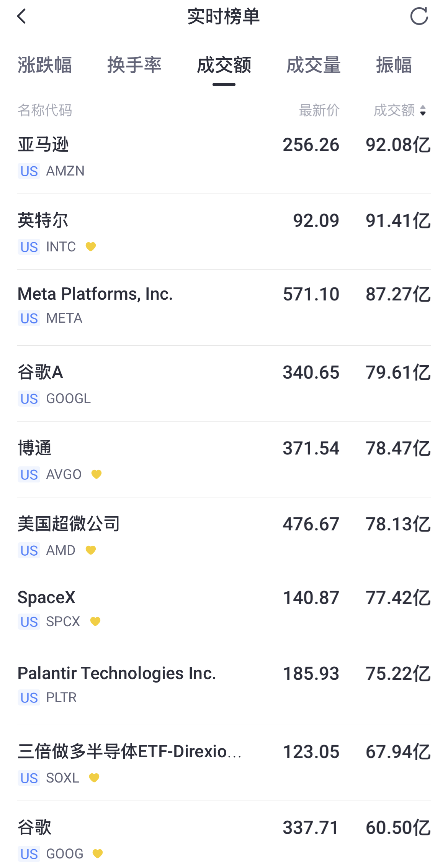
Task: Click the yellow heart beside AVGO
Action: point(96,474)
